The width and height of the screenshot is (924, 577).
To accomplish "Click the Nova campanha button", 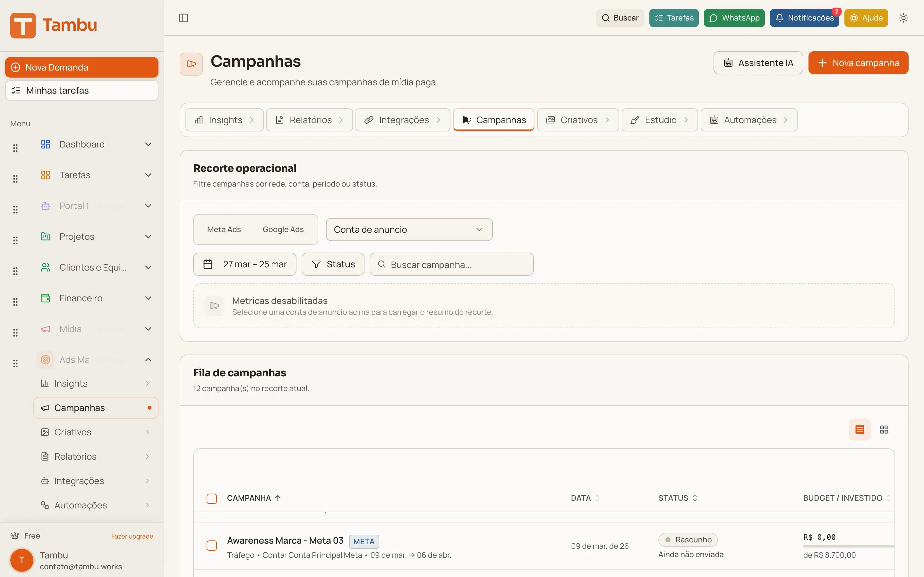I will (x=858, y=63).
